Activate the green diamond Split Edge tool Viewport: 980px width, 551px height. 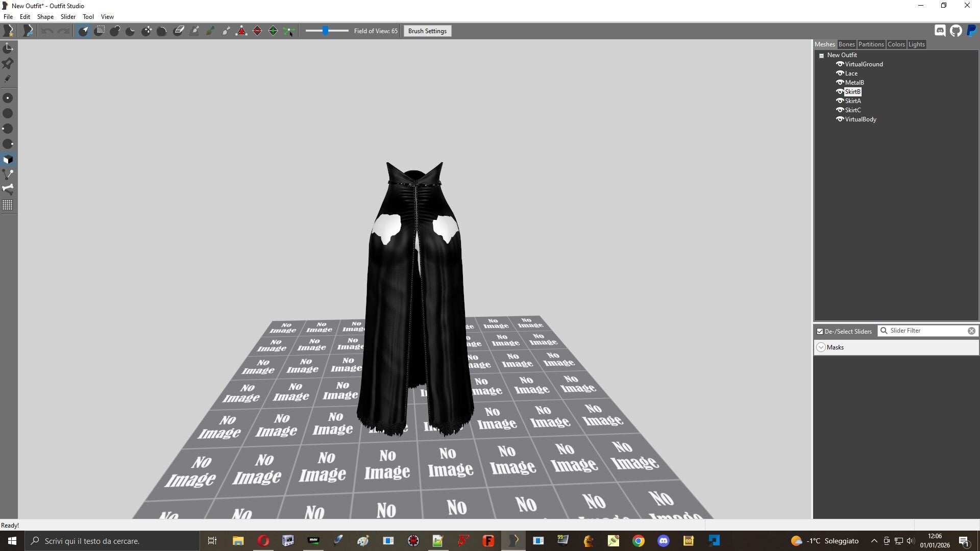point(273,31)
